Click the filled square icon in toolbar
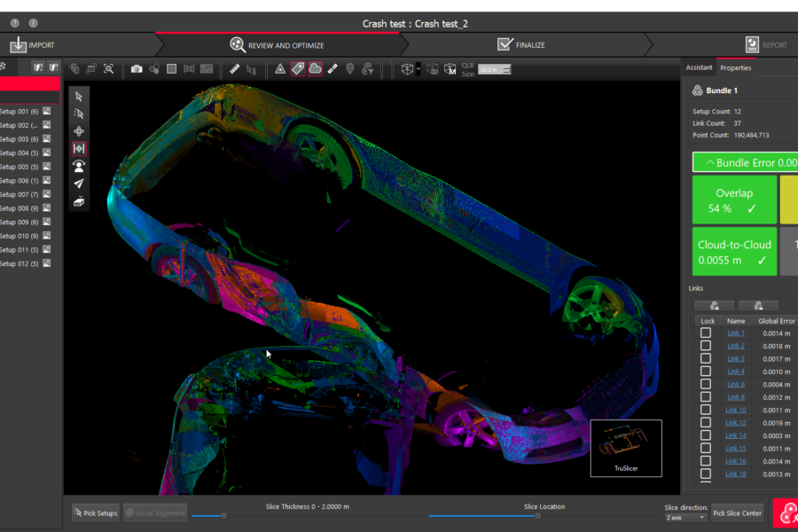This screenshot has width=798, height=532. click(x=171, y=69)
